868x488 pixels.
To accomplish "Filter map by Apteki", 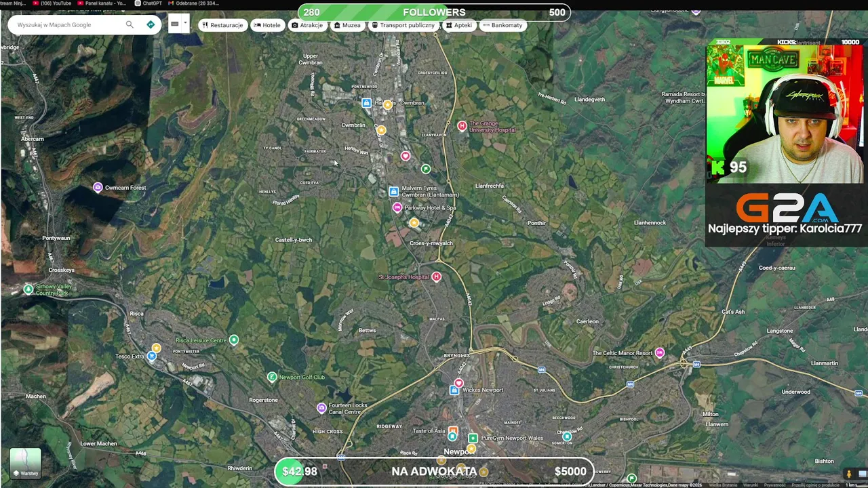I will tap(459, 25).
